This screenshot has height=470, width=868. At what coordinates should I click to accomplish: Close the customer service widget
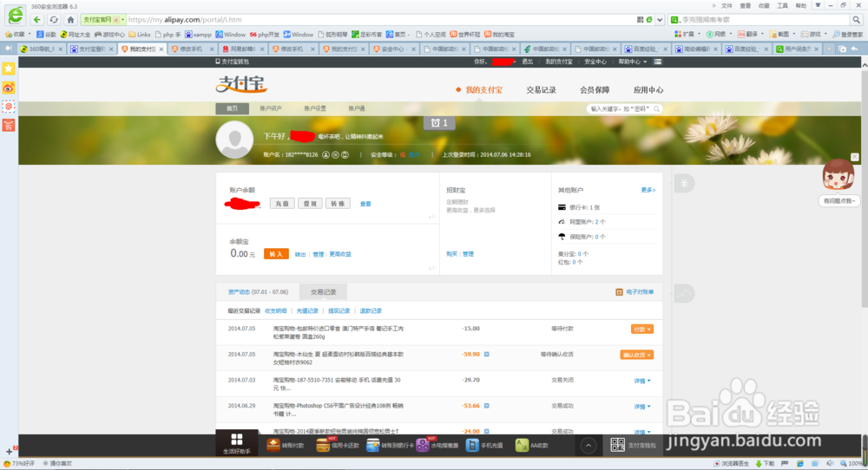click(x=855, y=157)
